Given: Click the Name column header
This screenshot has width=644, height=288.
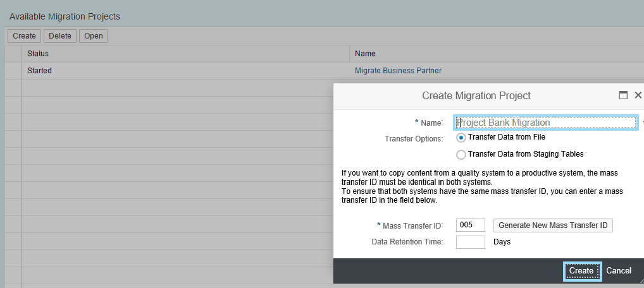Looking at the screenshot, I should pyautogui.click(x=365, y=54).
